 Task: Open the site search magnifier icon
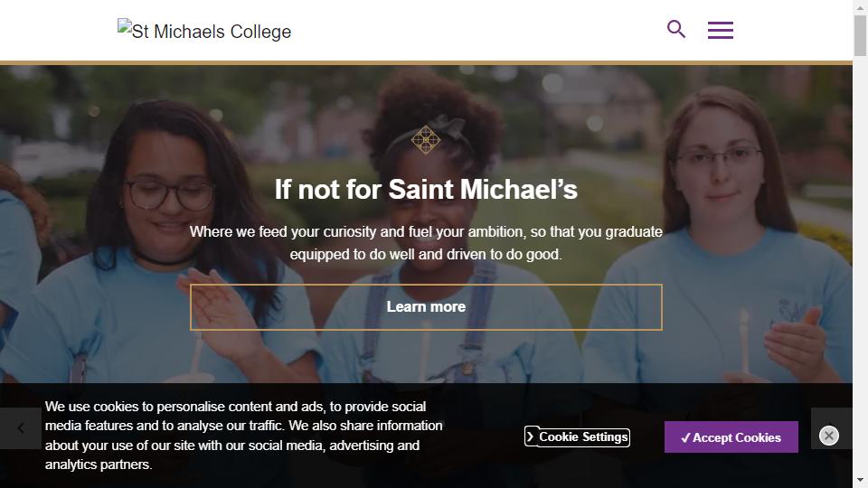676,29
